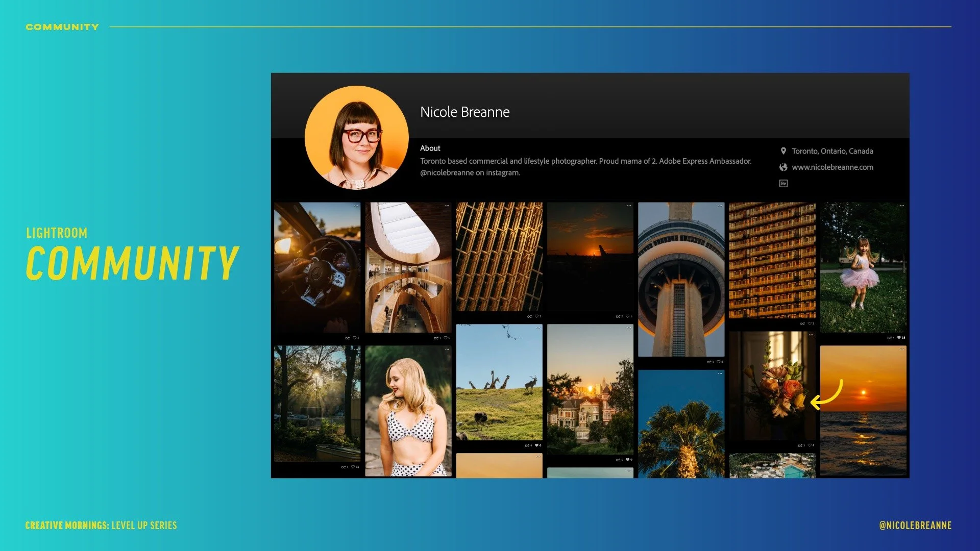
Task: Click remix icon under CN Tower photo
Action: point(709,362)
